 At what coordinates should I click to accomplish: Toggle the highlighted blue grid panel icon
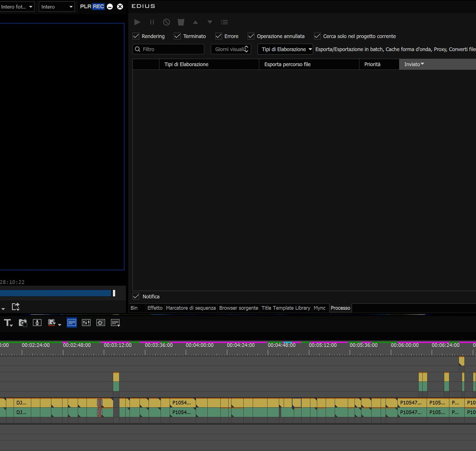tap(72, 323)
